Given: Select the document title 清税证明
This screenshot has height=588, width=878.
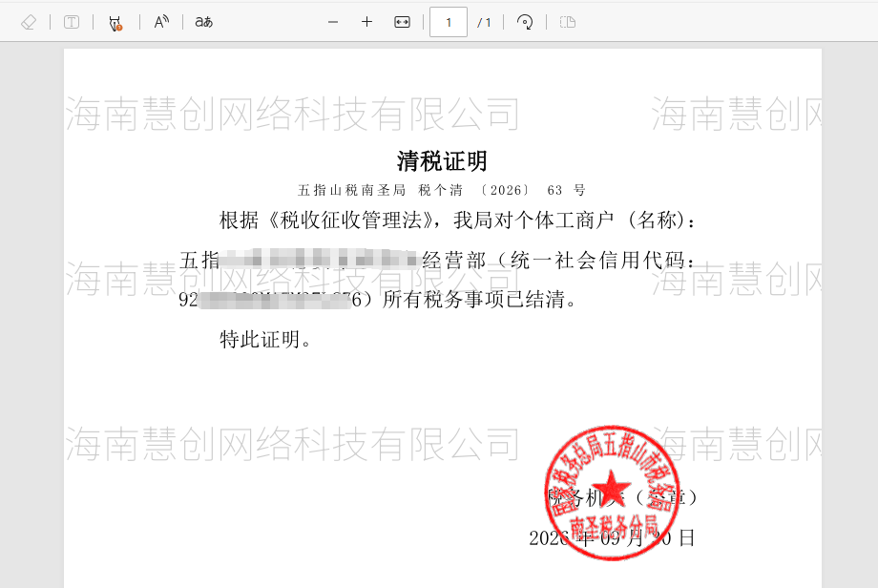Looking at the screenshot, I should point(443,161).
